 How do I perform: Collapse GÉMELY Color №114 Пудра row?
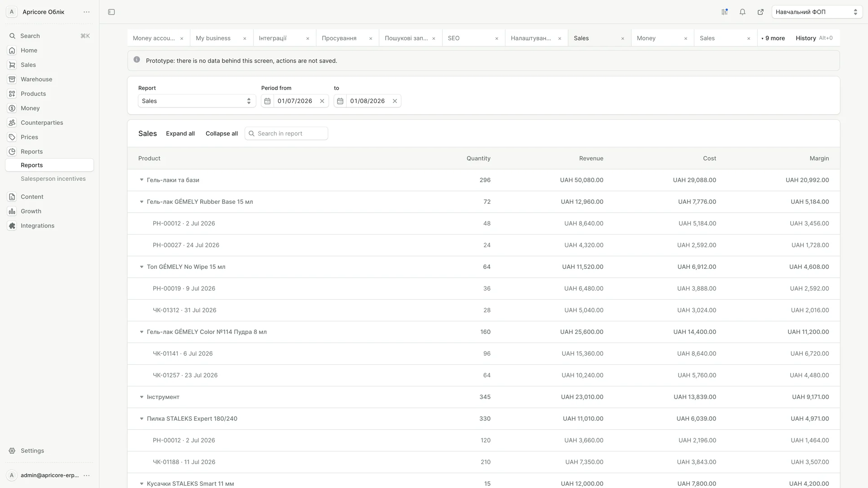coord(142,332)
